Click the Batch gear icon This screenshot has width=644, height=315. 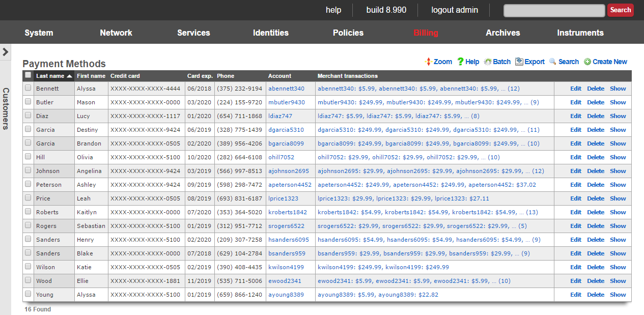(x=488, y=62)
